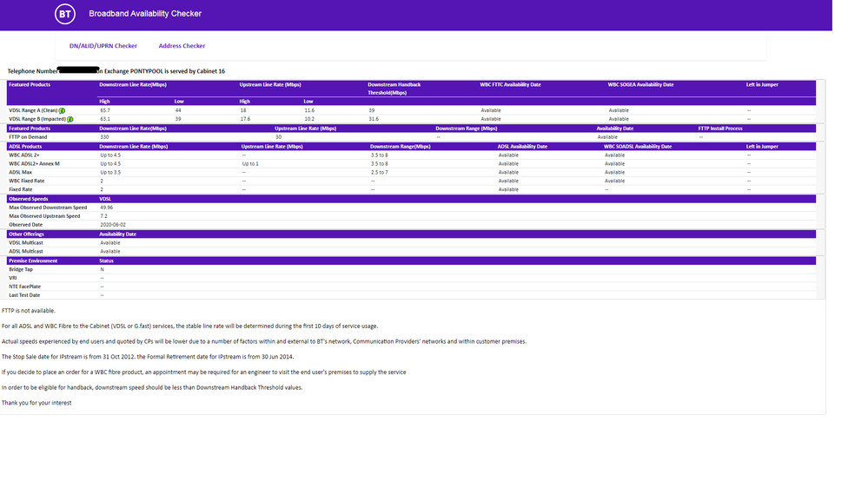Click the 10.2 upstream low value

pyautogui.click(x=309, y=119)
